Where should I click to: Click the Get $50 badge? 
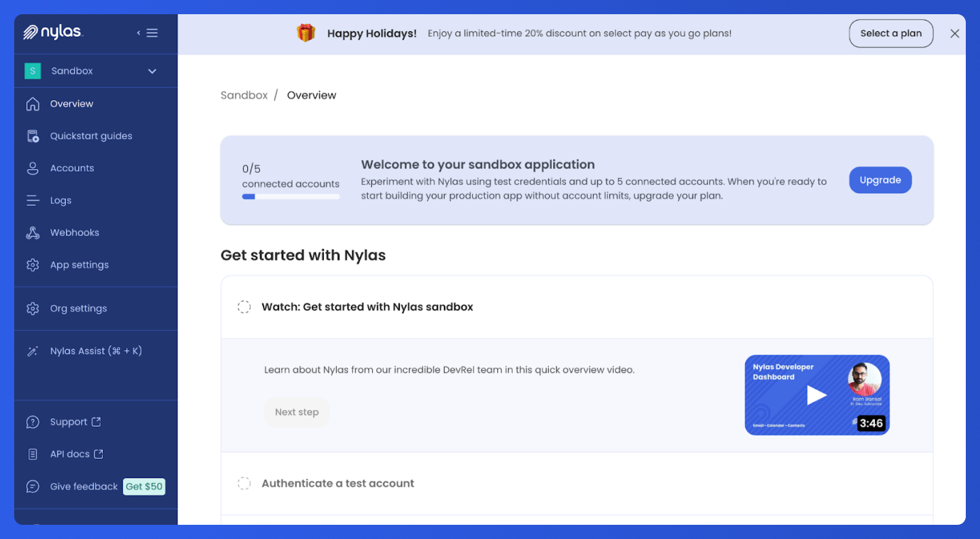pos(144,486)
